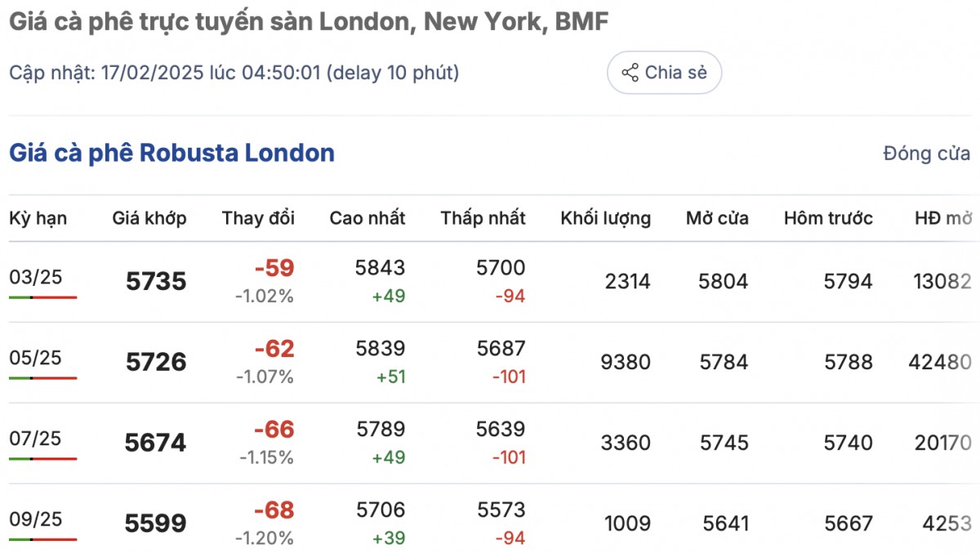Choose the 07/25 contract term
The height and width of the screenshot is (554, 980).
click(35, 439)
